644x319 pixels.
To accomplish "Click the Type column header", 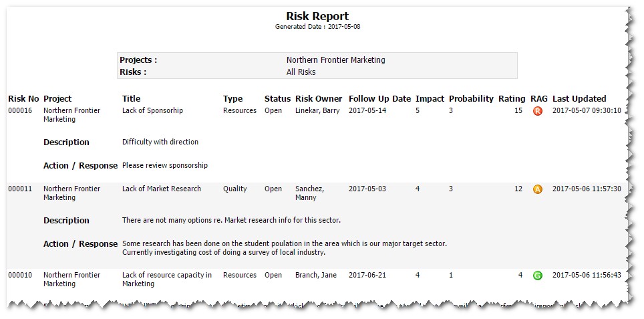I will (233, 99).
